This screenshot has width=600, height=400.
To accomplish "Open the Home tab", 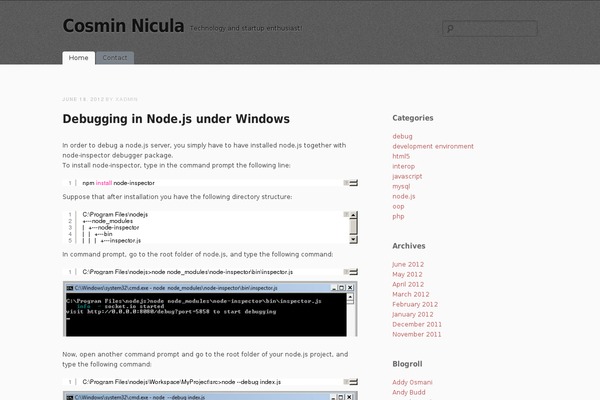I will coord(78,58).
